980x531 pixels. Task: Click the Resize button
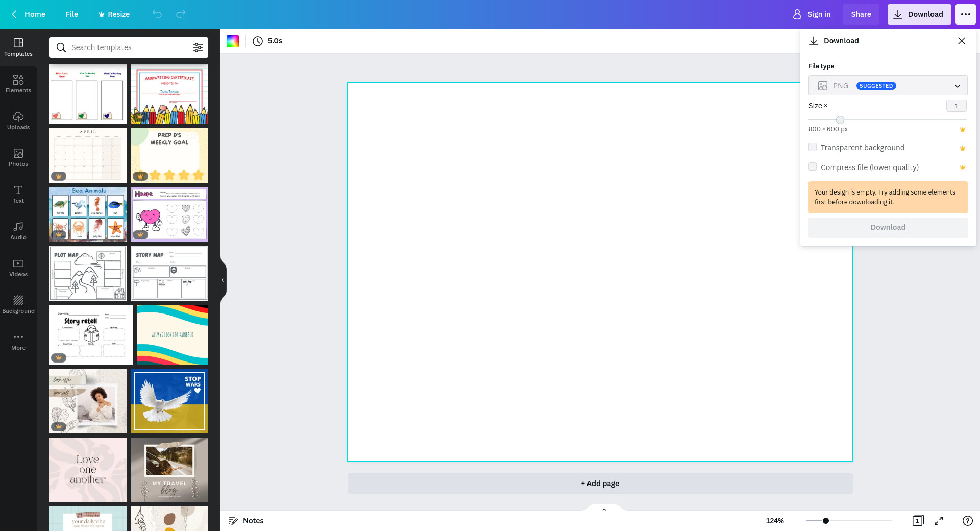coord(114,14)
